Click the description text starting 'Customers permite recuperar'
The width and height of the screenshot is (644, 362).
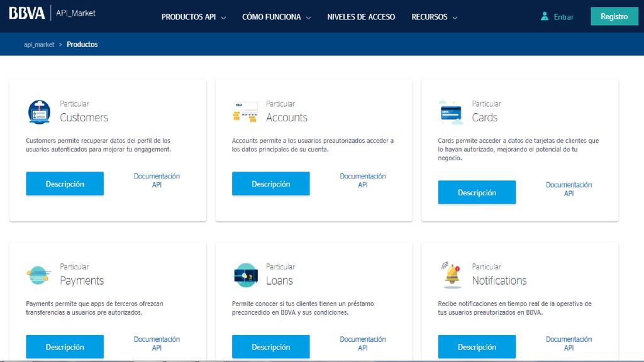tap(99, 145)
